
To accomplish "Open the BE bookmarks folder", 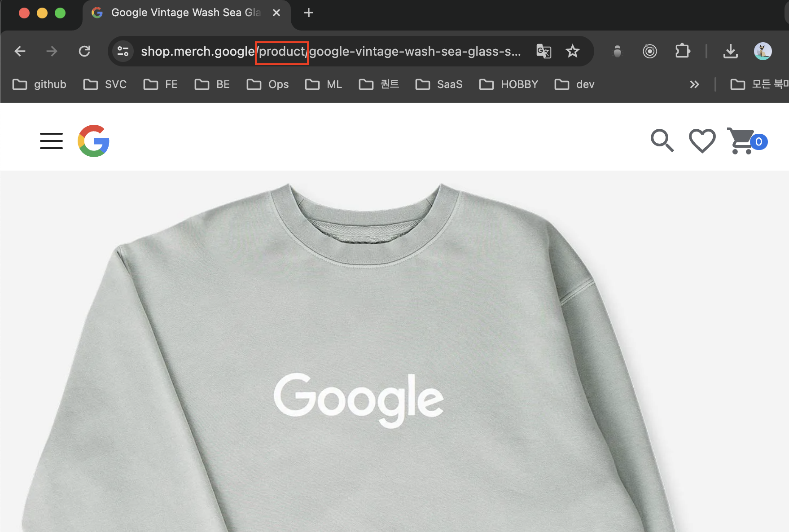I will point(212,84).
